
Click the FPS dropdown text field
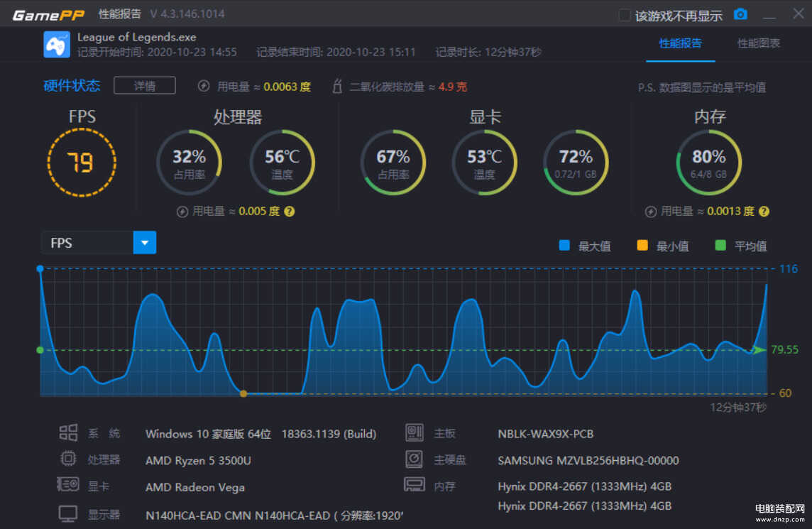87,242
